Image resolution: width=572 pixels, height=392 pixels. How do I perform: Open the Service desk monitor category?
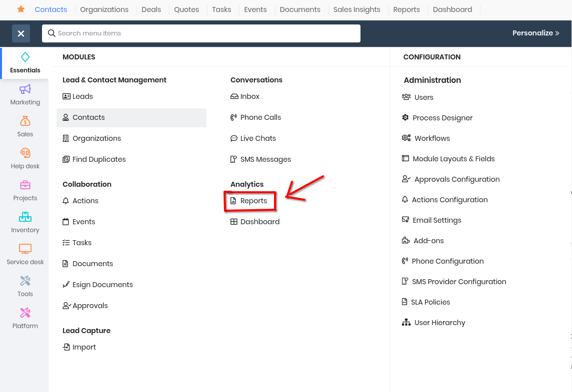[25, 249]
